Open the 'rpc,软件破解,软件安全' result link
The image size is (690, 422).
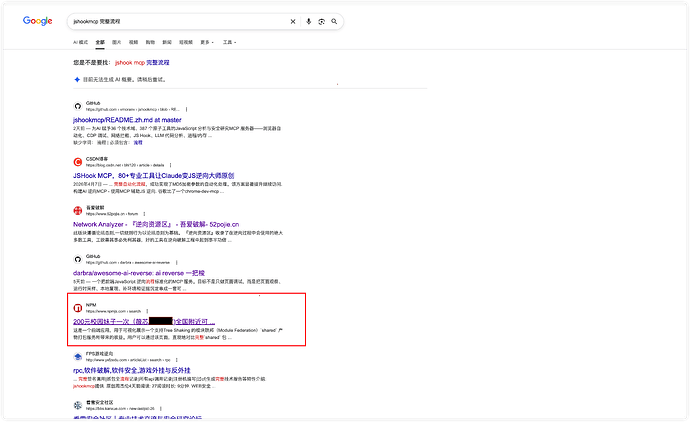point(132,371)
